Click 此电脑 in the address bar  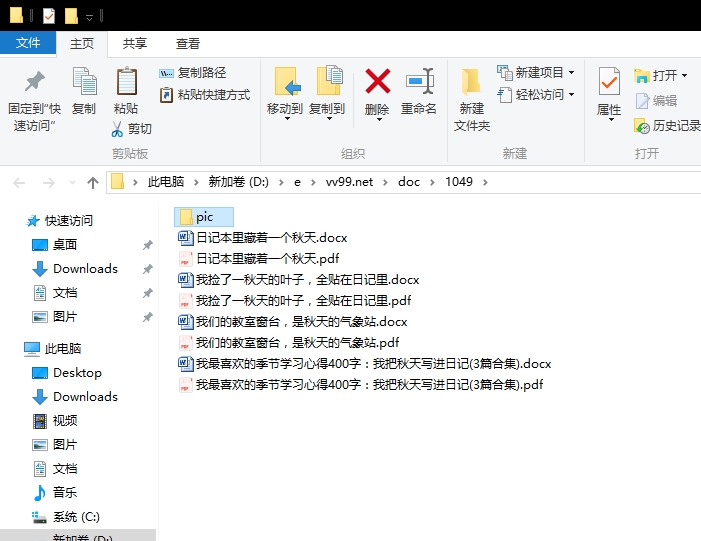[166, 182]
